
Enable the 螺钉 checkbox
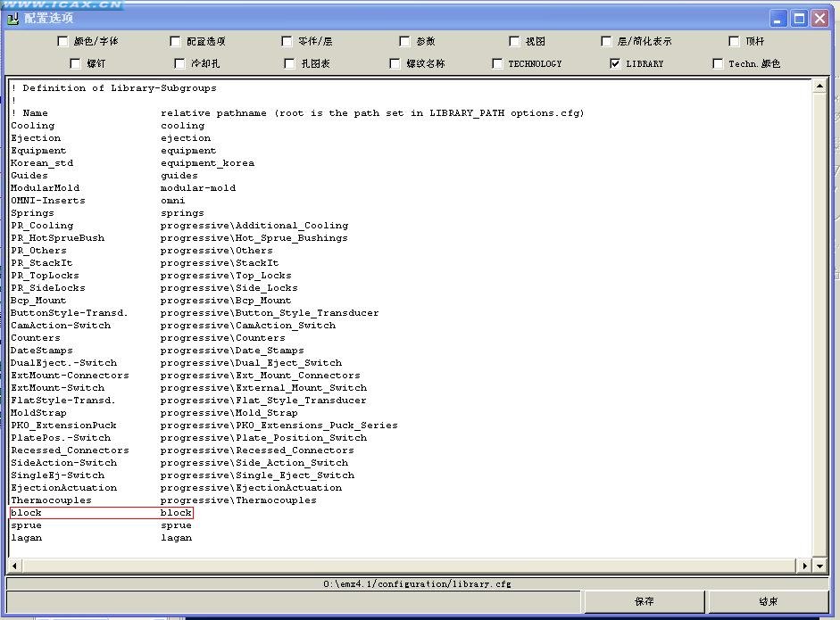[75, 63]
